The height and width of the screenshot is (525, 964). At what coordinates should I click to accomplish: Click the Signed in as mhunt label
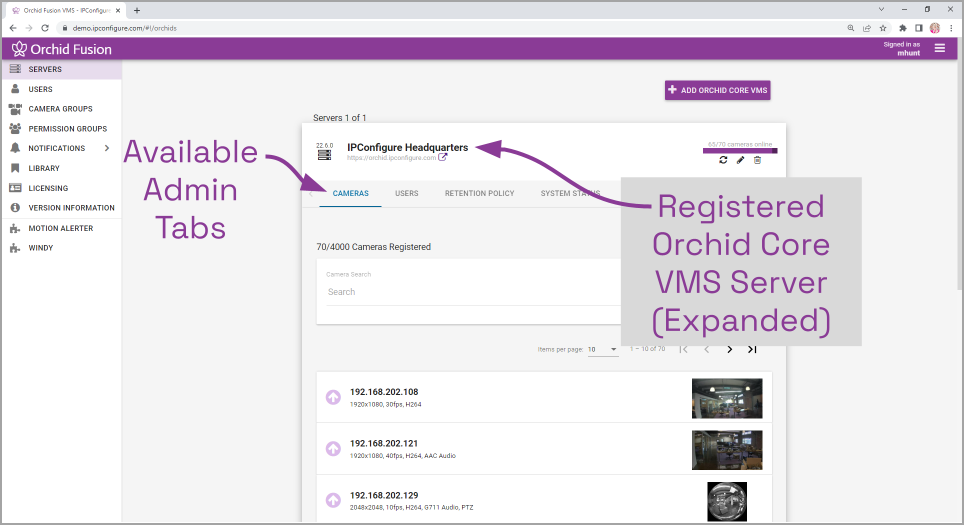(902, 49)
